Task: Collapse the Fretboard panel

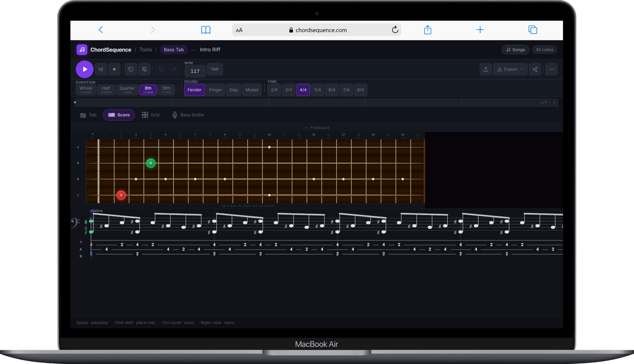Action: pos(317,128)
